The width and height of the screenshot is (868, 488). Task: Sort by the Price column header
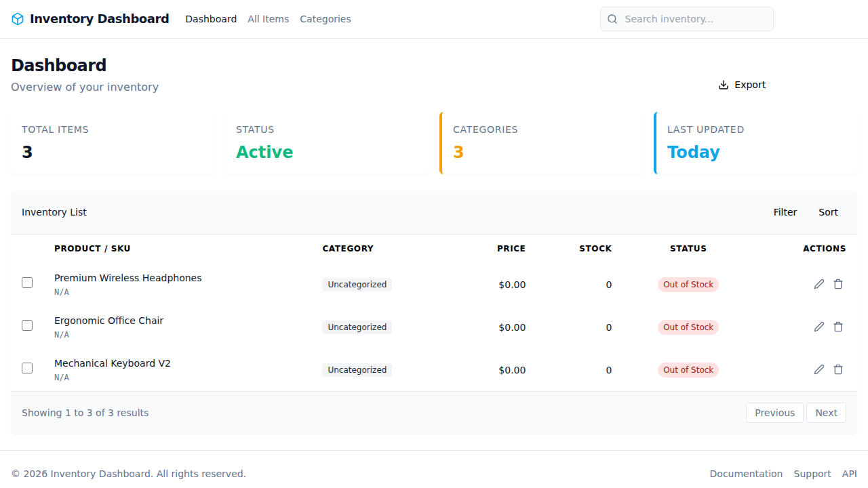pyautogui.click(x=511, y=249)
